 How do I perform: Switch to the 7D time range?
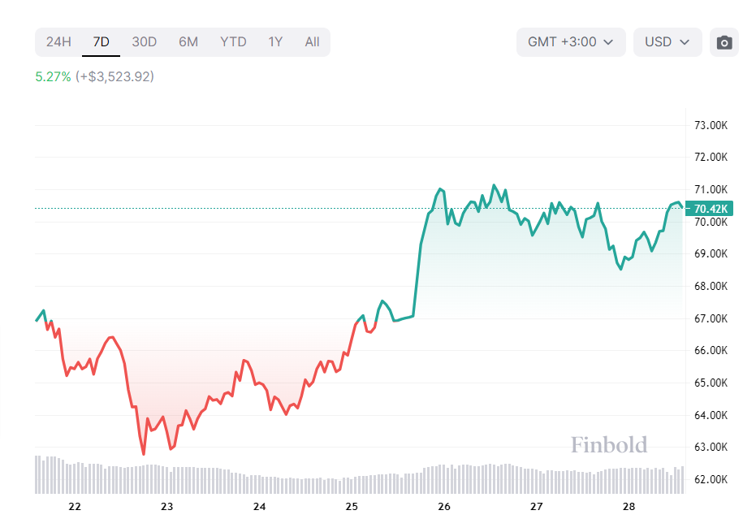coord(102,42)
